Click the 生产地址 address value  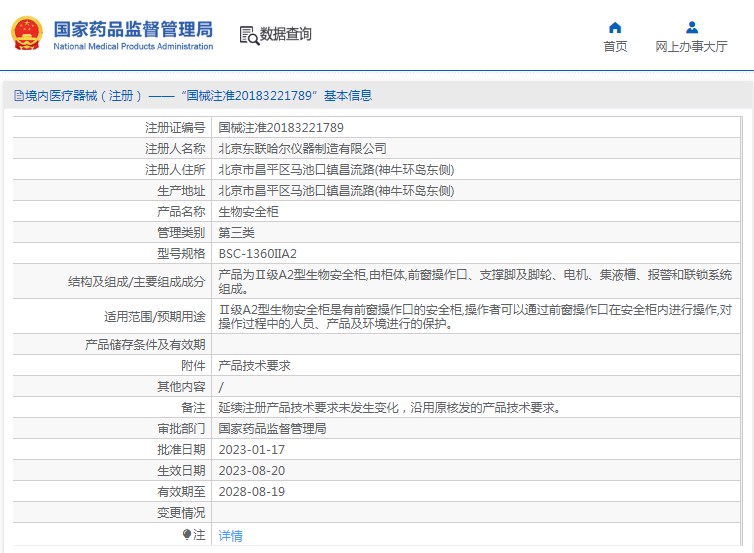(336, 191)
